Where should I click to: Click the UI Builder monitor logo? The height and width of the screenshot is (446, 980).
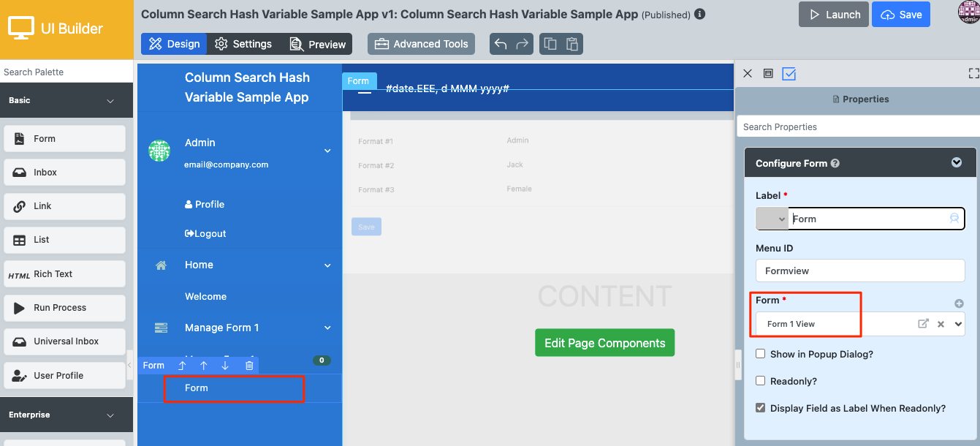20,29
